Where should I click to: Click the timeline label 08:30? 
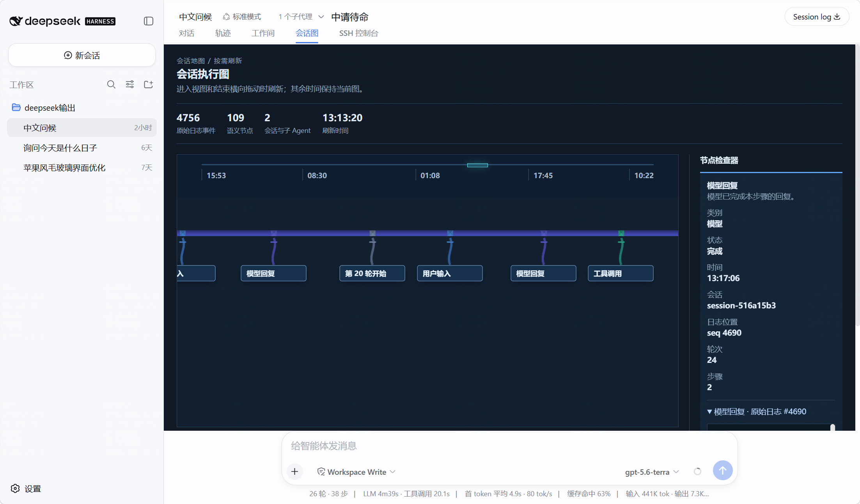pos(317,175)
